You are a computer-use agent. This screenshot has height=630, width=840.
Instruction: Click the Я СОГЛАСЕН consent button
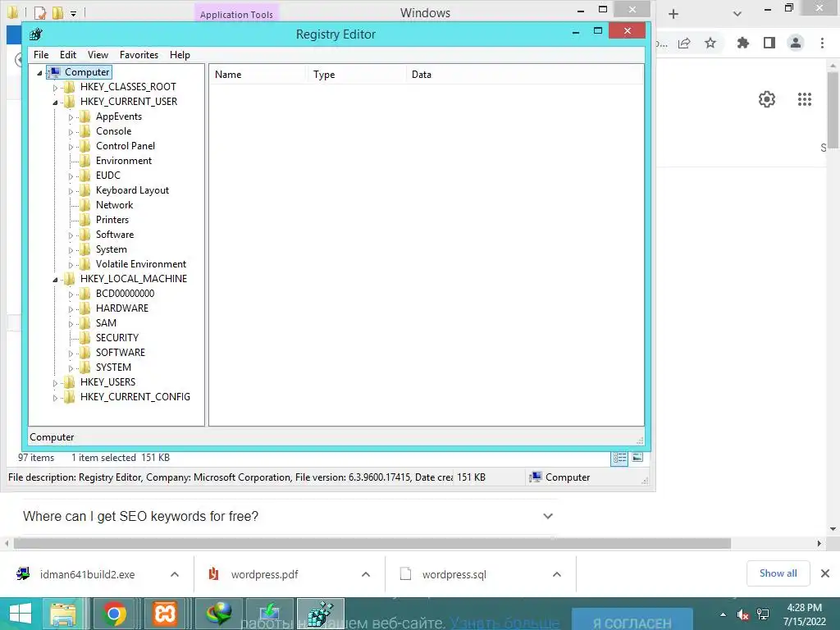(x=632, y=620)
